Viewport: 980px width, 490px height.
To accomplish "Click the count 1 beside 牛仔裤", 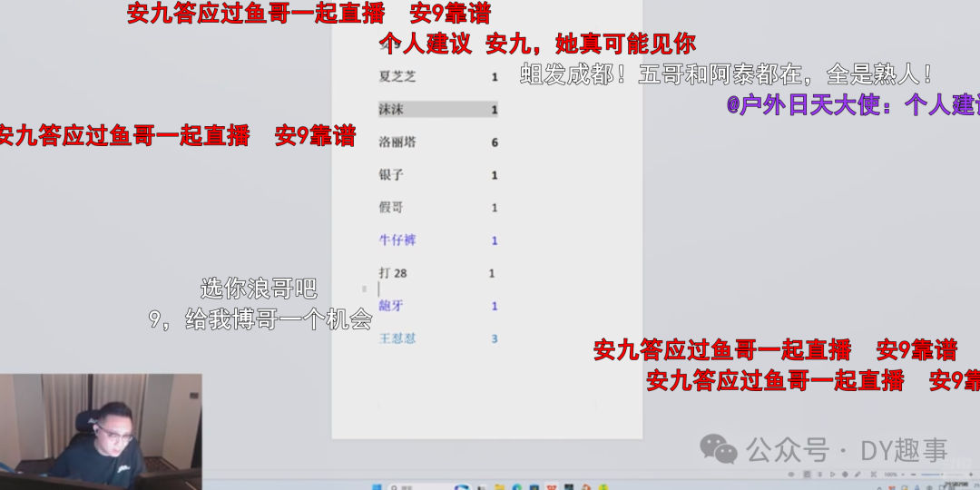I will coord(495,240).
